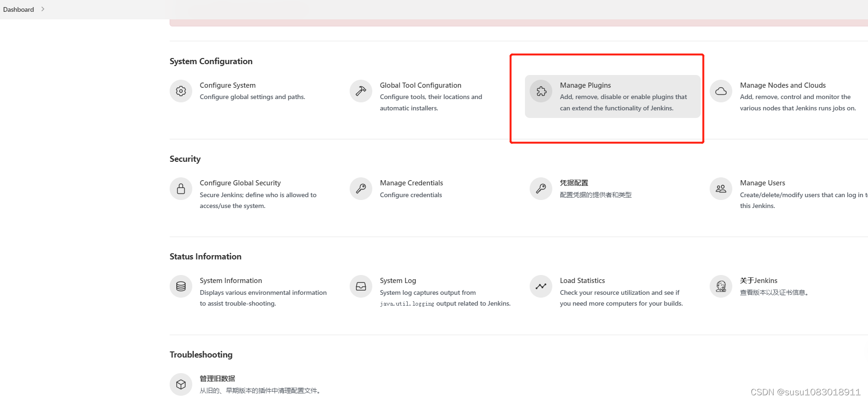Open Configure System title link
The height and width of the screenshot is (400, 868).
click(228, 85)
